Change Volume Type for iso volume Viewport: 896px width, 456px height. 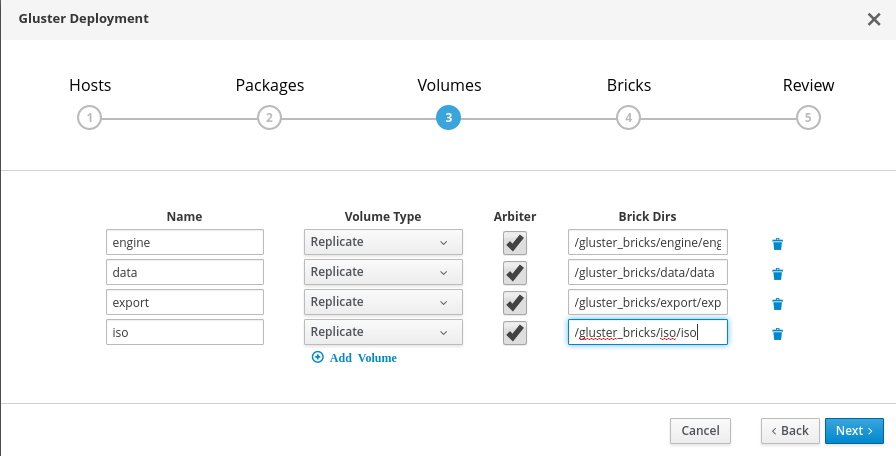pos(383,332)
